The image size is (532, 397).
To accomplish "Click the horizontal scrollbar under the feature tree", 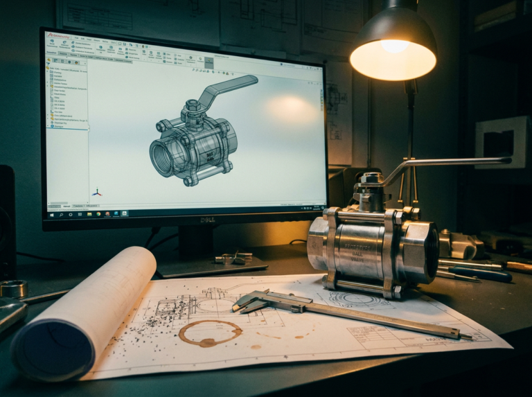I will 68,203.
